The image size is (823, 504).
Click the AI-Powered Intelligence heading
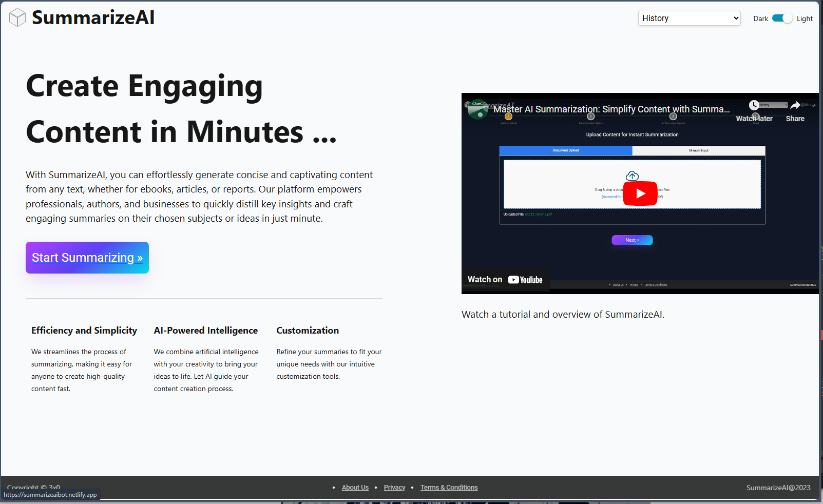point(205,331)
